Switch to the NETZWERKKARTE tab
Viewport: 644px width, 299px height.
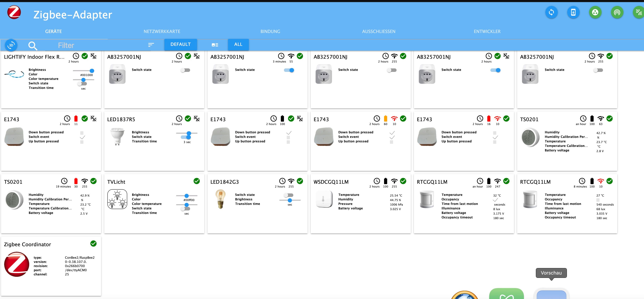click(162, 31)
